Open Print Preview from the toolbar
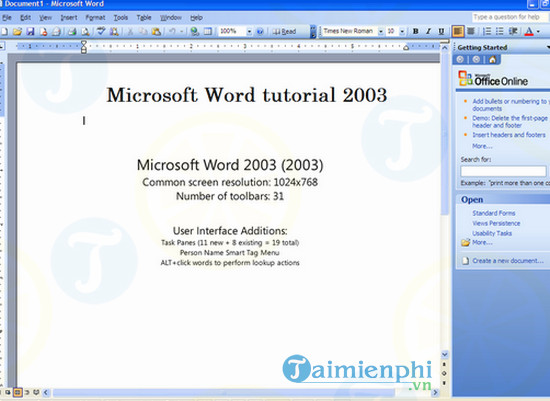This screenshot has width=550, height=401. coord(85,32)
